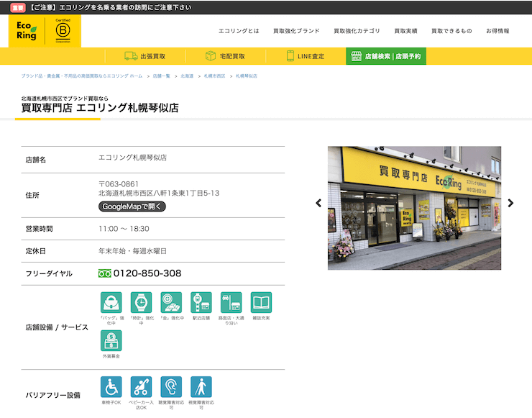Click the 宅配買取 box icon
Screen dimensions: 532x418
click(x=211, y=56)
